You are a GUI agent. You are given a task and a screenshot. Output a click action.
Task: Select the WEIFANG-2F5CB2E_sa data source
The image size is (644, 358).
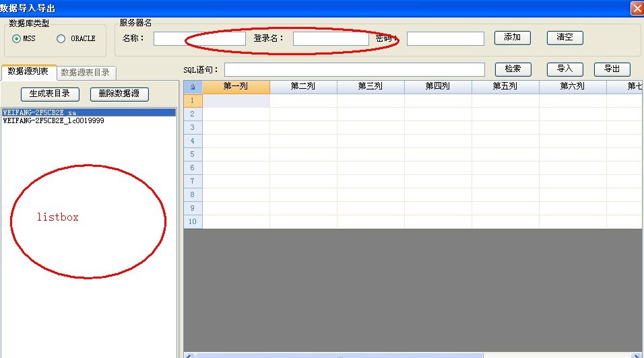[89, 112]
